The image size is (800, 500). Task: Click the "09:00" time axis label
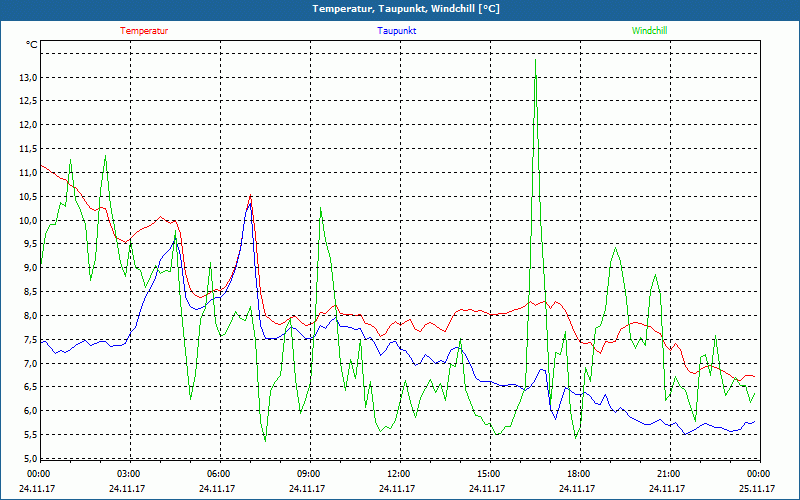click(307, 474)
